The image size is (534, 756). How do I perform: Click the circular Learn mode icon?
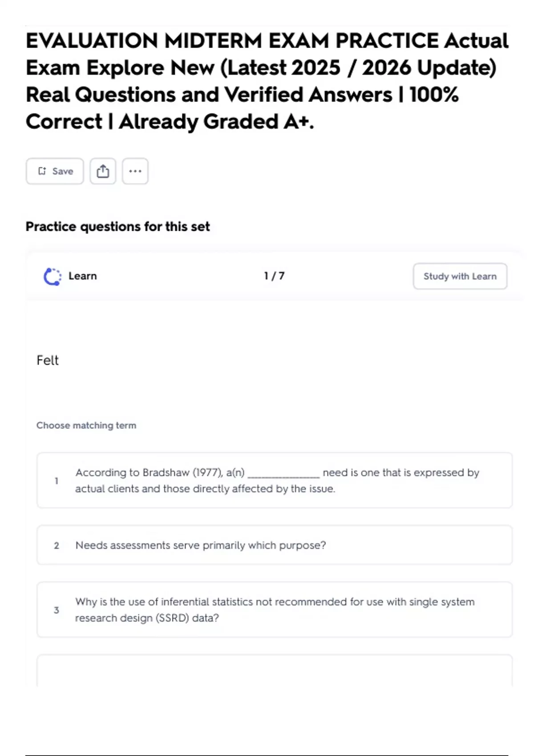pyautogui.click(x=52, y=276)
